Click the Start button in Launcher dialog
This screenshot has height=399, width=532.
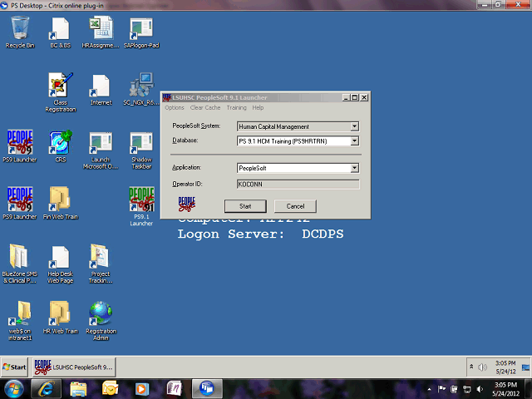click(245, 206)
